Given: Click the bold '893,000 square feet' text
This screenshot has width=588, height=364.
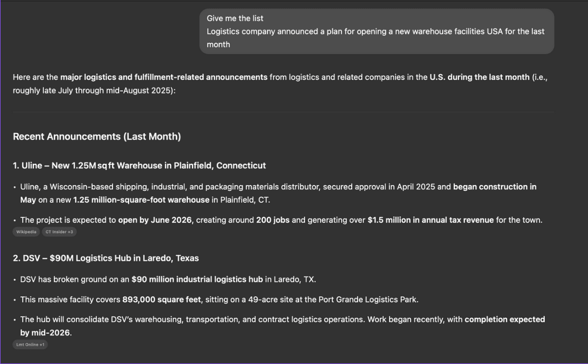Looking at the screenshot, I should (x=161, y=300).
